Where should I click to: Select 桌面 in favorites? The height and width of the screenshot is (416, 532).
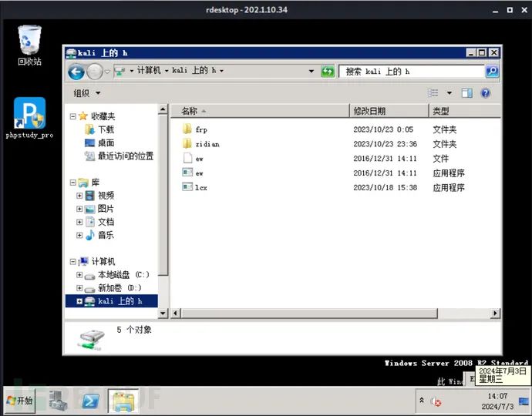pos(99,143)
